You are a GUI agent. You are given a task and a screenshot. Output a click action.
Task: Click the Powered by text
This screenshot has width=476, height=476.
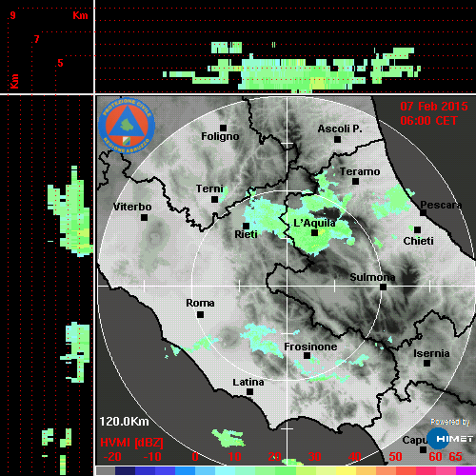(450, 422)
